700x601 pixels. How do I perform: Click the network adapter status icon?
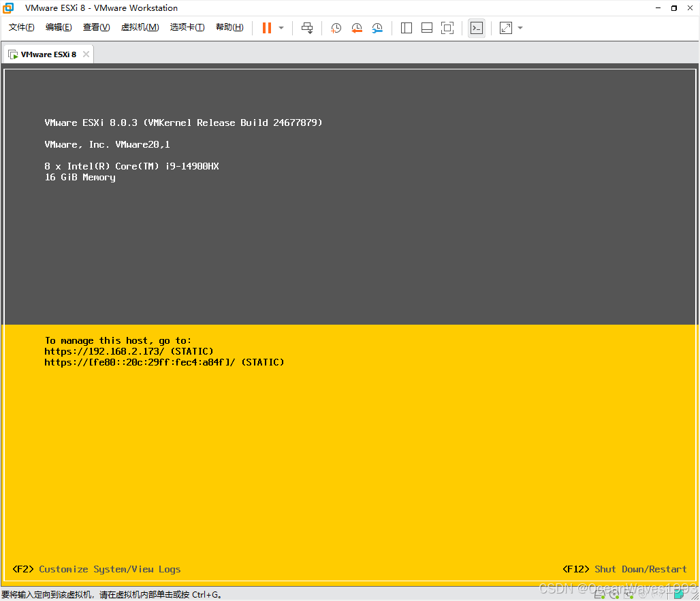pyautogui.click(x=629, y=594)
